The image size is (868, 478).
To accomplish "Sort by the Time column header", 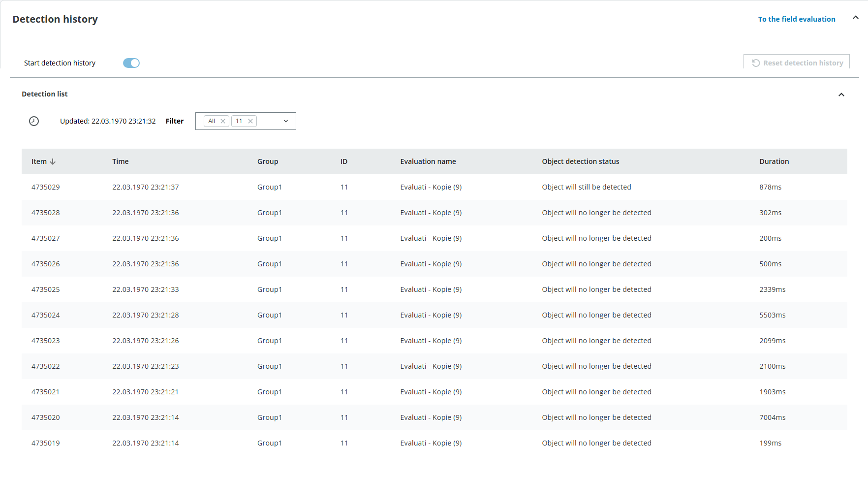I will coord(121,161).
